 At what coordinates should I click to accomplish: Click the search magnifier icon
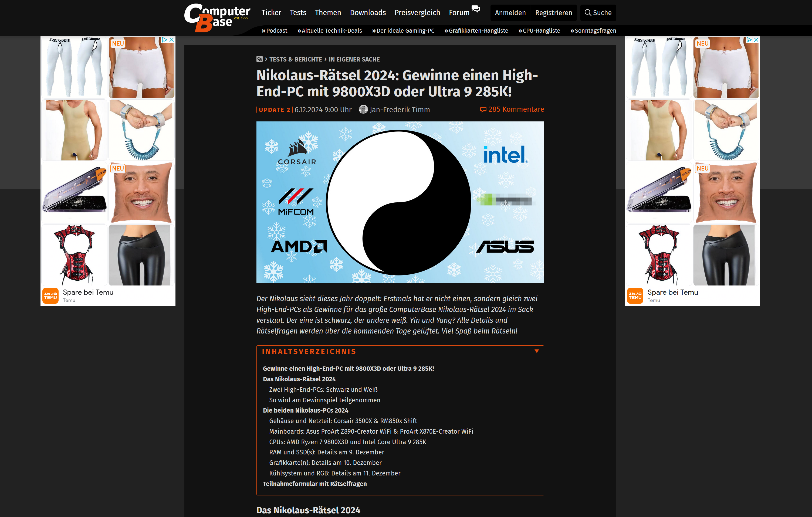click(588, 12)
